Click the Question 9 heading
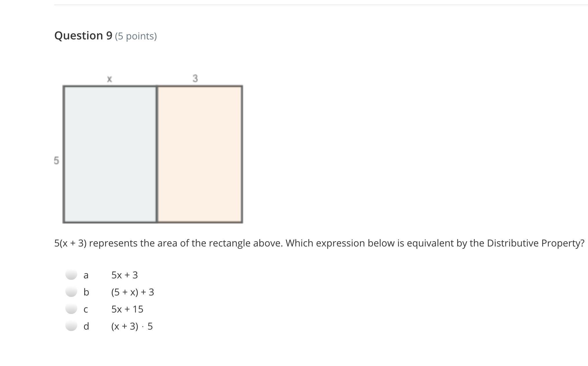Screen dimensions: 588x366 click(x=83, y=36)
